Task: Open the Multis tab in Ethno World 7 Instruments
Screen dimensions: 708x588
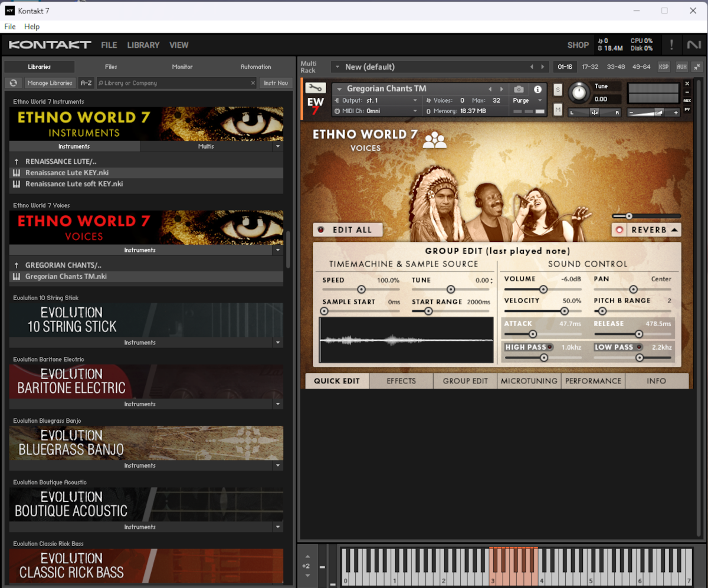Action: (x=206, y=146)
